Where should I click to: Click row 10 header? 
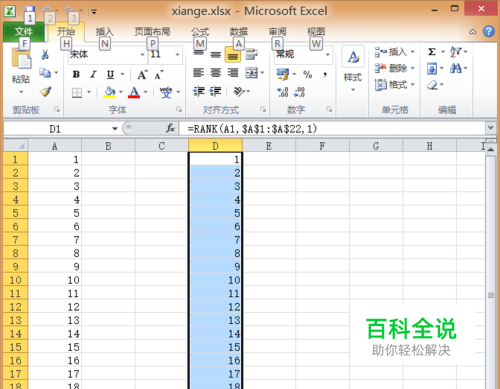(x=15, y=280)
